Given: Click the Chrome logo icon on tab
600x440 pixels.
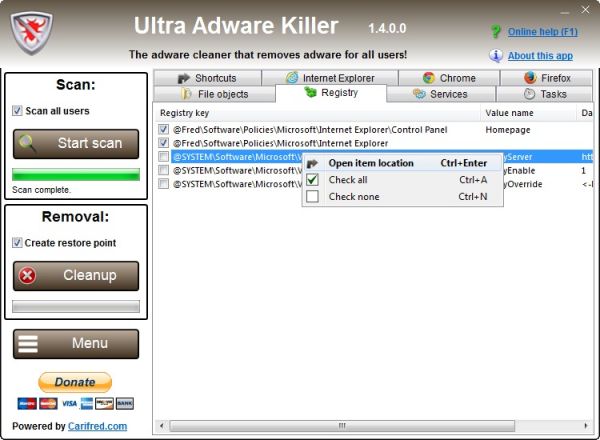Looking at the screenshot, I should coord(429,78).
